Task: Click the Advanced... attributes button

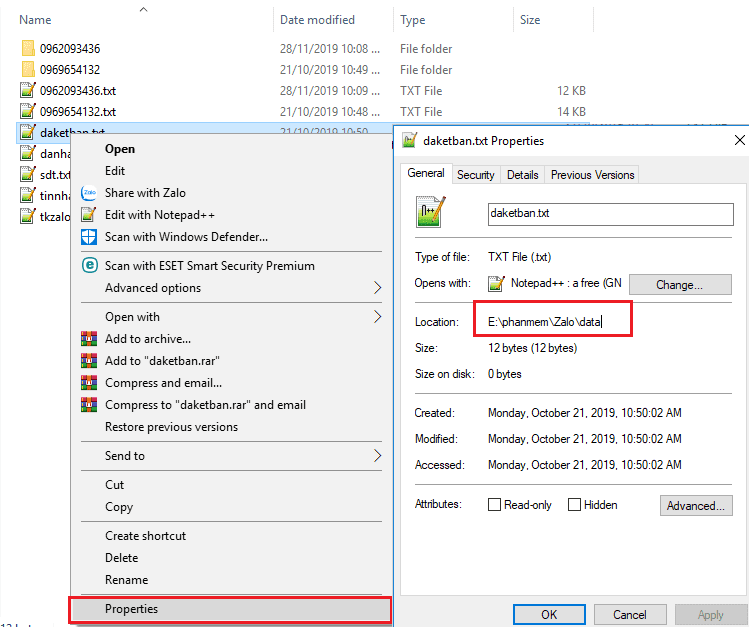Action: [x=695, y=506]
